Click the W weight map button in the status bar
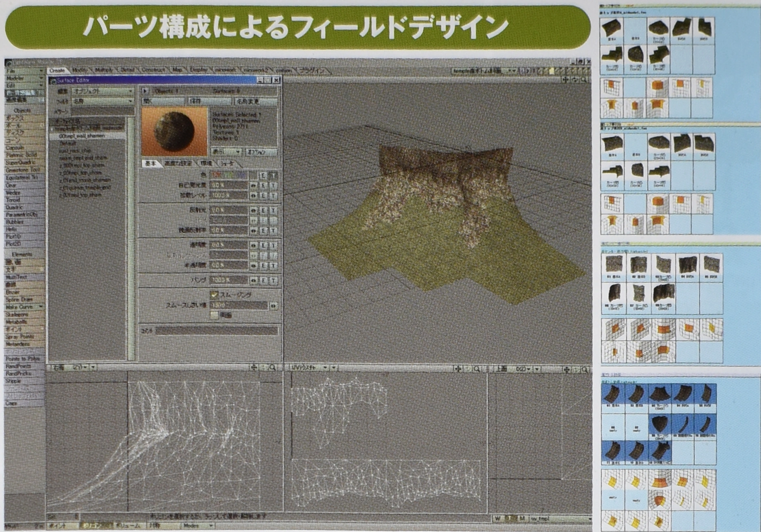 click(498, 519)
